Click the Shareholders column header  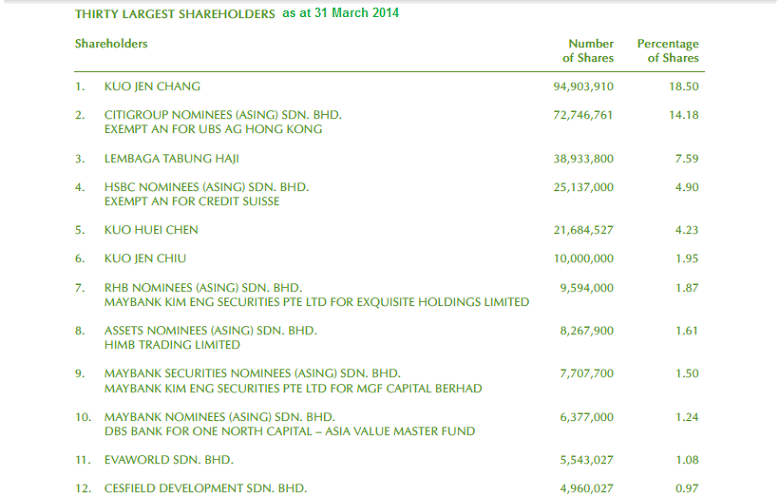click(x=111, y=44)
